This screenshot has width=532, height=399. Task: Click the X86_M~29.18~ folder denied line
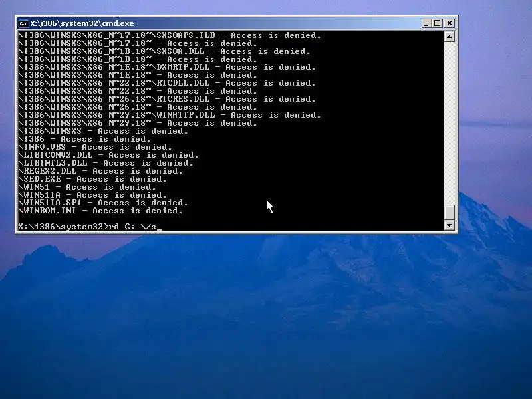point(138,123)
